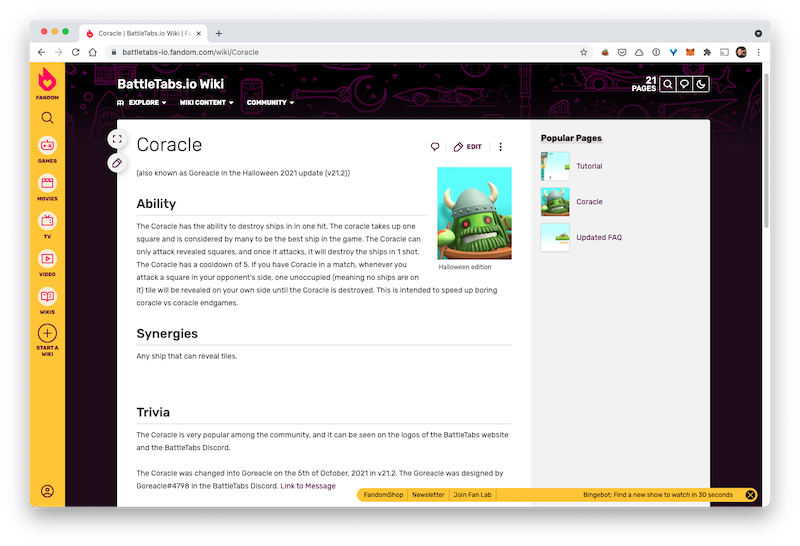Click the Ability section heading
The width and height of the screenshot is (800, 546).
click(156, 204)
